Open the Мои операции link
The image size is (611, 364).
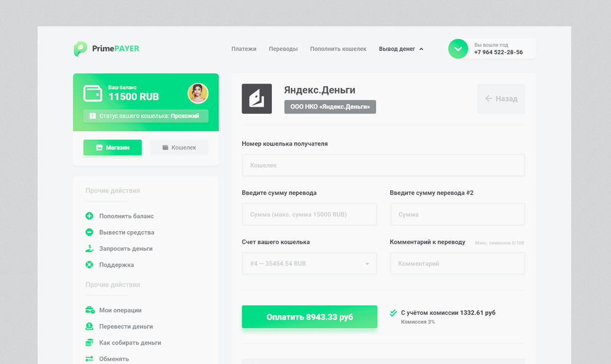[x=121, y=310]
